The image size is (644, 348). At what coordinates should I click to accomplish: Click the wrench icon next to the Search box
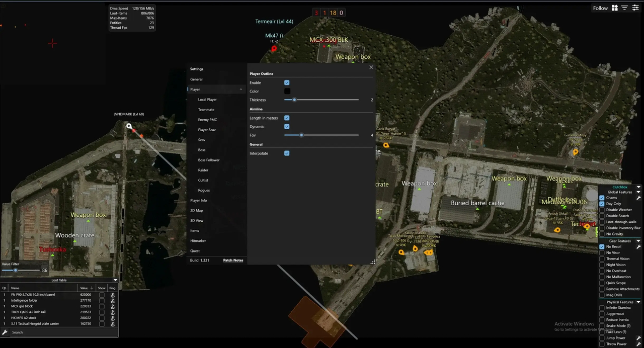pos(4,332)
